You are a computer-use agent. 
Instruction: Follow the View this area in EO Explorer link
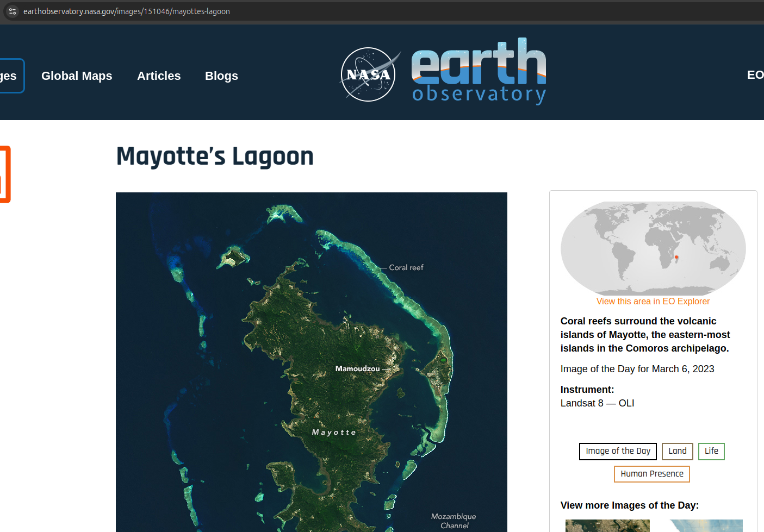(x=653, y=302)
